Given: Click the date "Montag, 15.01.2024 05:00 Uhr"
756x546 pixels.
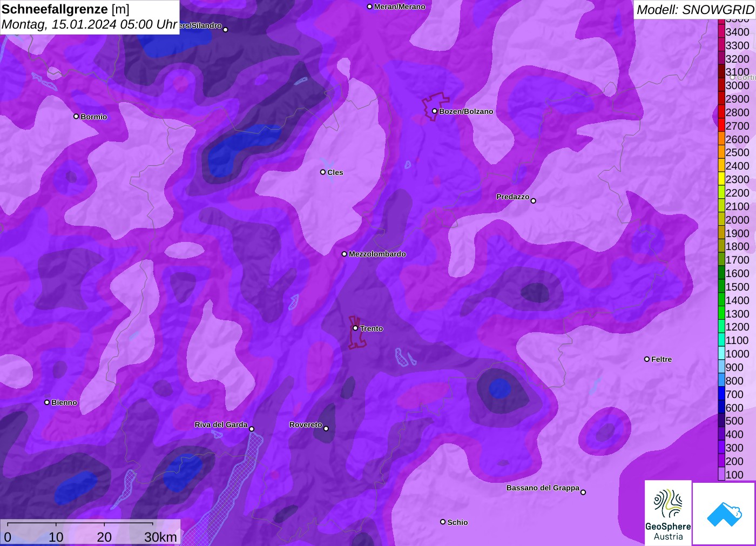Looking at the screenshot, I should coord(90,24).
